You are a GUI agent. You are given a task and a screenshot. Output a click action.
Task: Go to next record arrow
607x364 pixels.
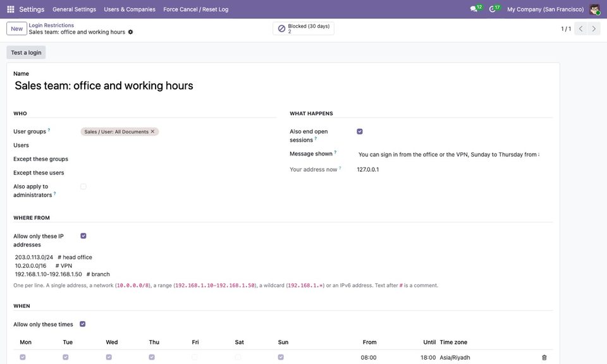(x=594, y=28)
